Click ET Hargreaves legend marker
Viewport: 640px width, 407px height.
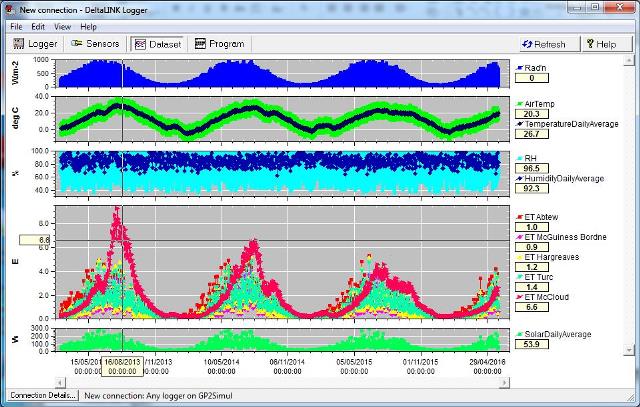(520, 257)
